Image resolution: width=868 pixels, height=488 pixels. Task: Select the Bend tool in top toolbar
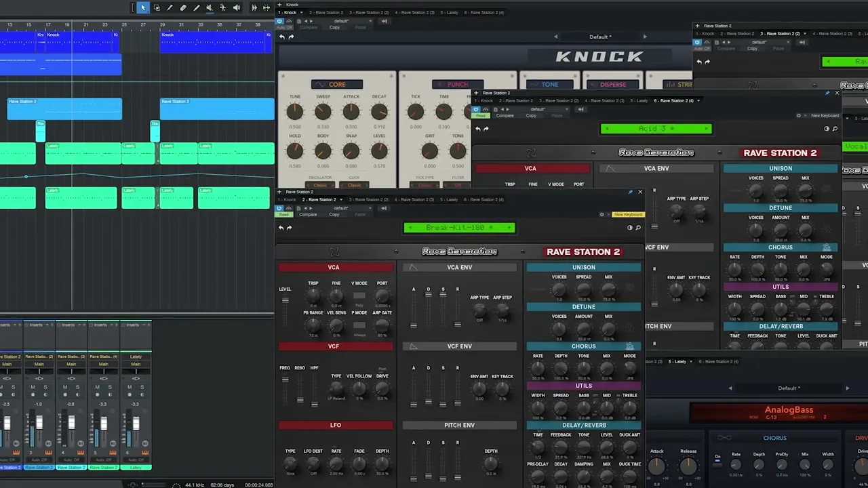click(x=222, y=7)
